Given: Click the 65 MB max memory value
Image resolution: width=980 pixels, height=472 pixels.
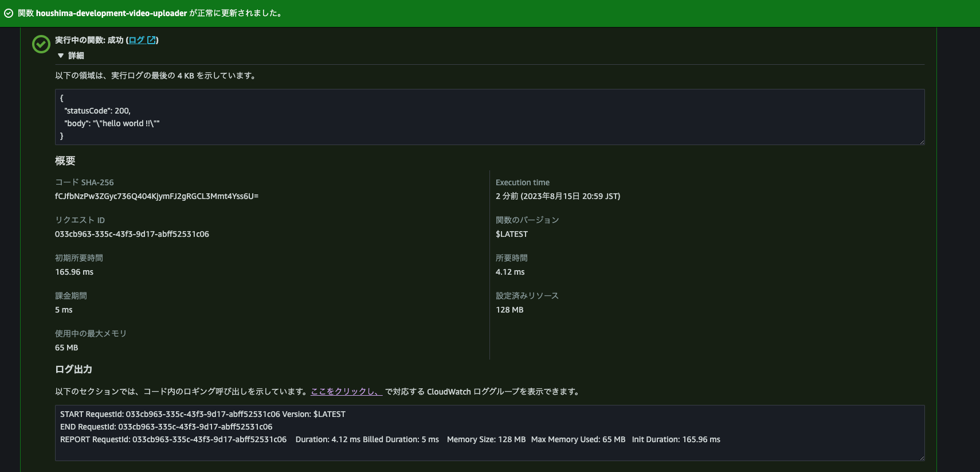Looking at the screenshot, I should click(x=66, y=348).
